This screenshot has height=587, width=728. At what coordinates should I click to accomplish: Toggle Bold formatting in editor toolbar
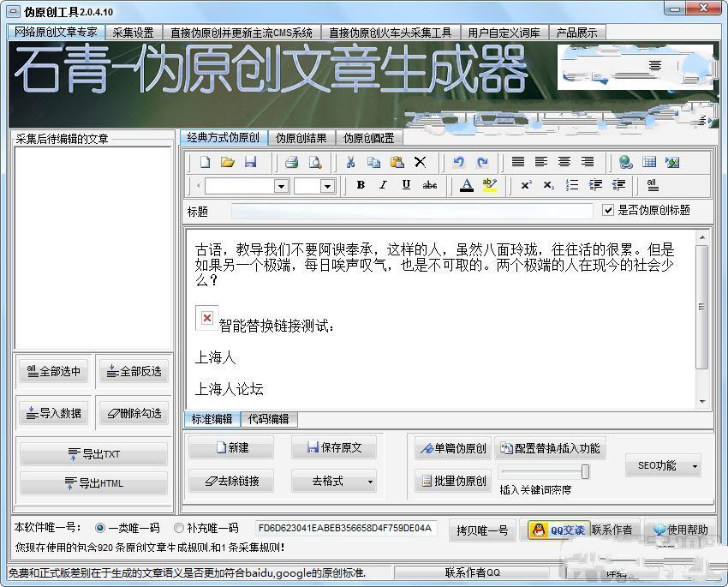tap(361, 185)
